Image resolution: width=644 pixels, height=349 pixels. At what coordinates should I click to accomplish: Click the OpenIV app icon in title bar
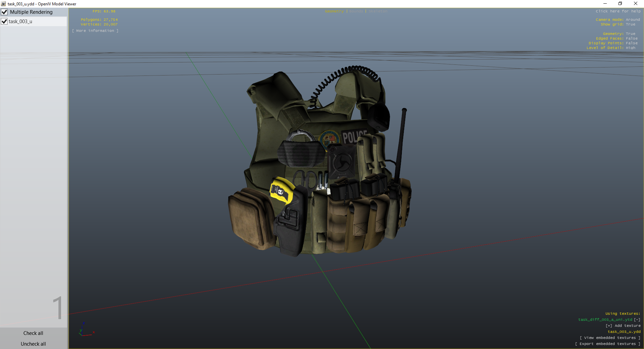[x=3, y=4]
